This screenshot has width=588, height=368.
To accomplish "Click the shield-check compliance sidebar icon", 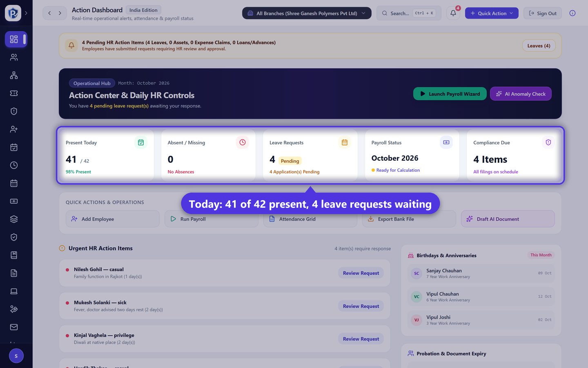I will [14, 237].
